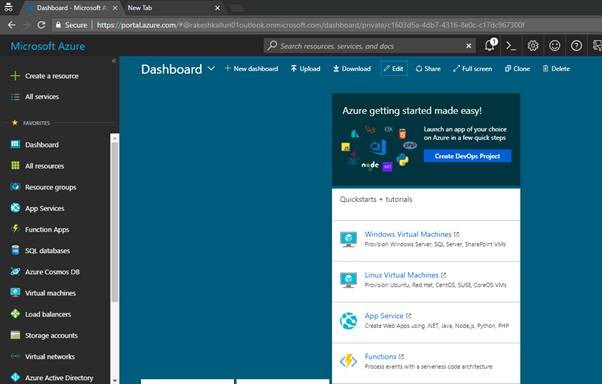Open the Windows Virtual Machines link
The width and height of the screenshot is (602, 384).
point(408,234)
